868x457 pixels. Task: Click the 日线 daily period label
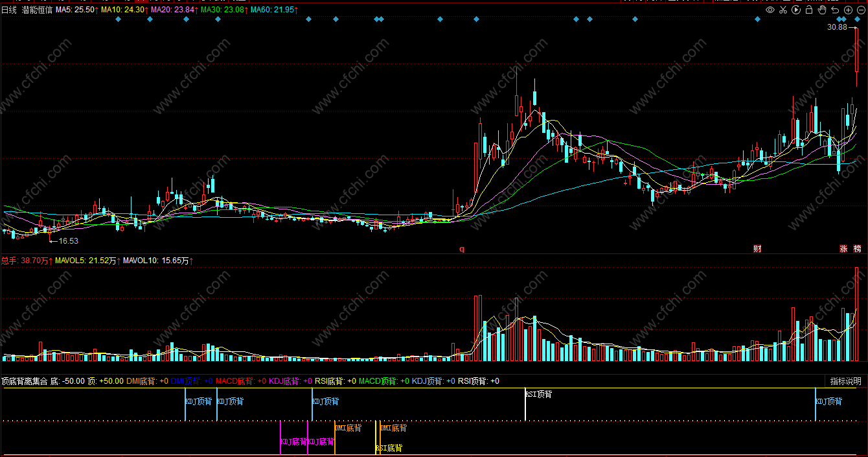[x=9, y=10]
